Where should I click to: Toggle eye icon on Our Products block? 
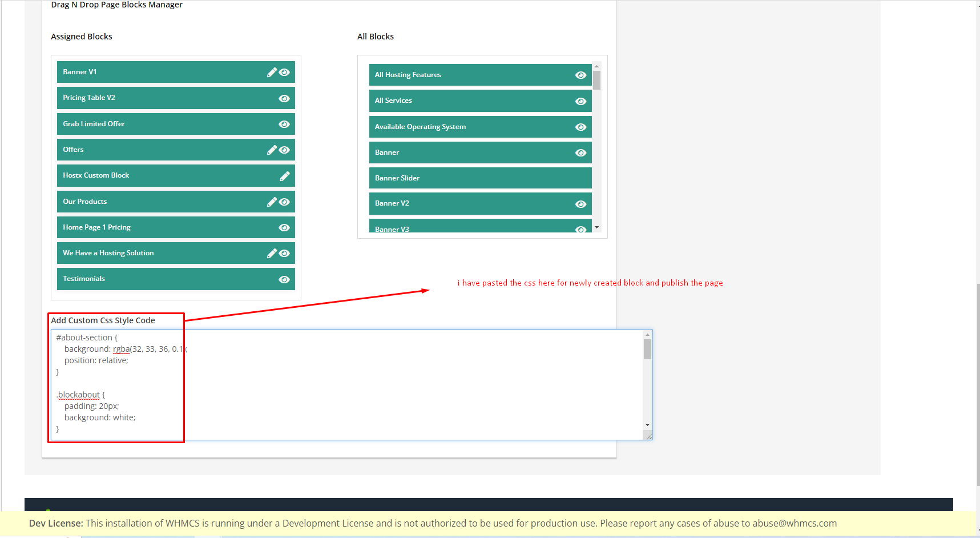[284, 202]
